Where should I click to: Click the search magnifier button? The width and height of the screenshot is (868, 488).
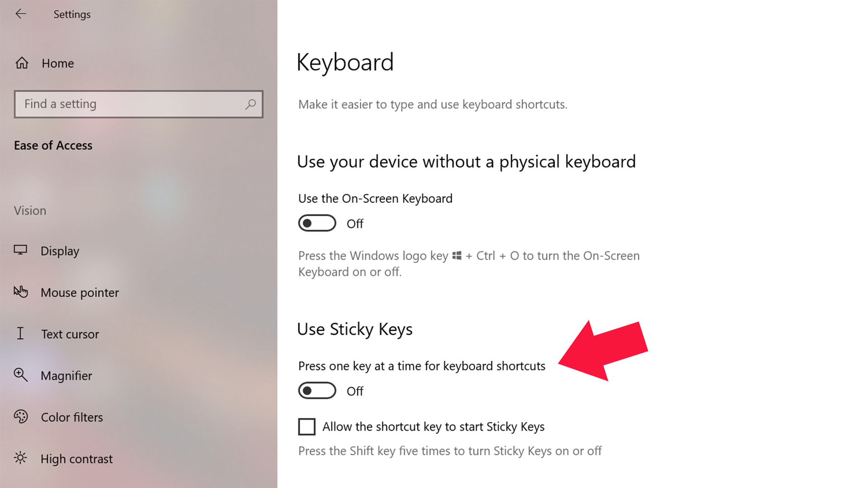click(x=250, y=103)
